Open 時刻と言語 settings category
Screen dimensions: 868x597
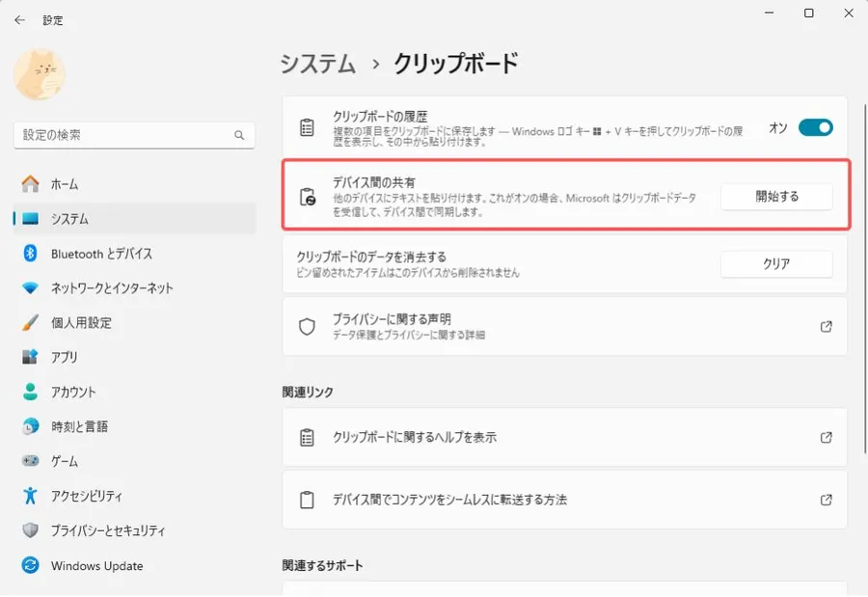(x=79, y=427)
